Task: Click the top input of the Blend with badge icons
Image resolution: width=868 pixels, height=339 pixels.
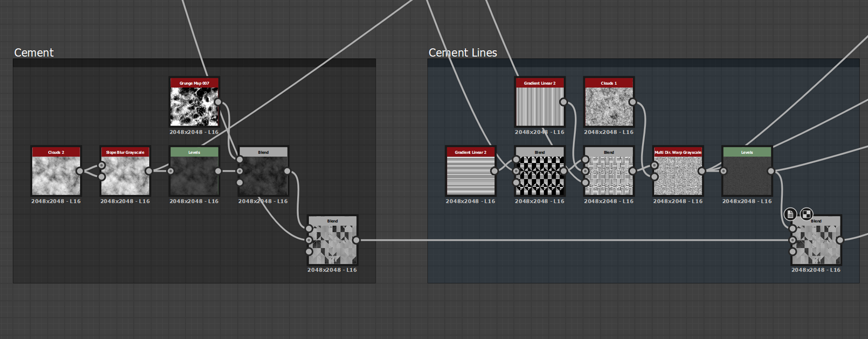Action: pyautogui.click(x=793, y=229)
